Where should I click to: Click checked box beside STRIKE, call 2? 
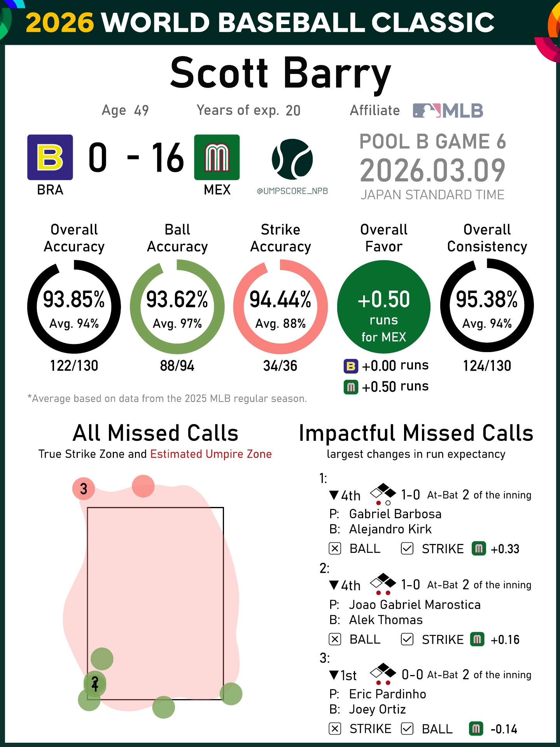[407, 639]
